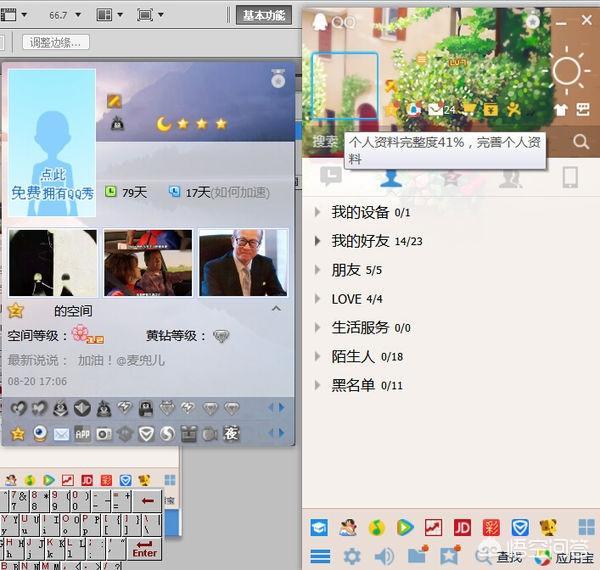The width and height of the screenshot is (600, 570).
Task: Click Qzone star icon in card app row
Action: pyautogui.click(x=18, y=434)
